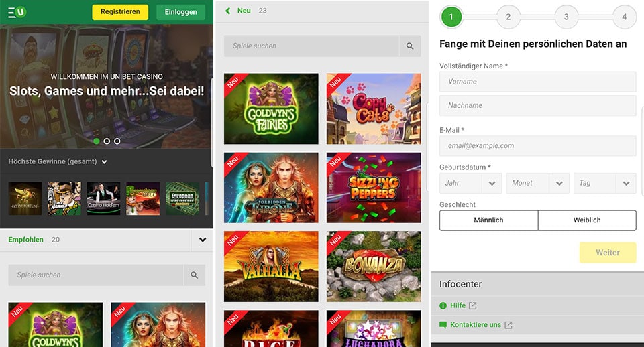Open the Golden Fortune game thumbnail

25,198
